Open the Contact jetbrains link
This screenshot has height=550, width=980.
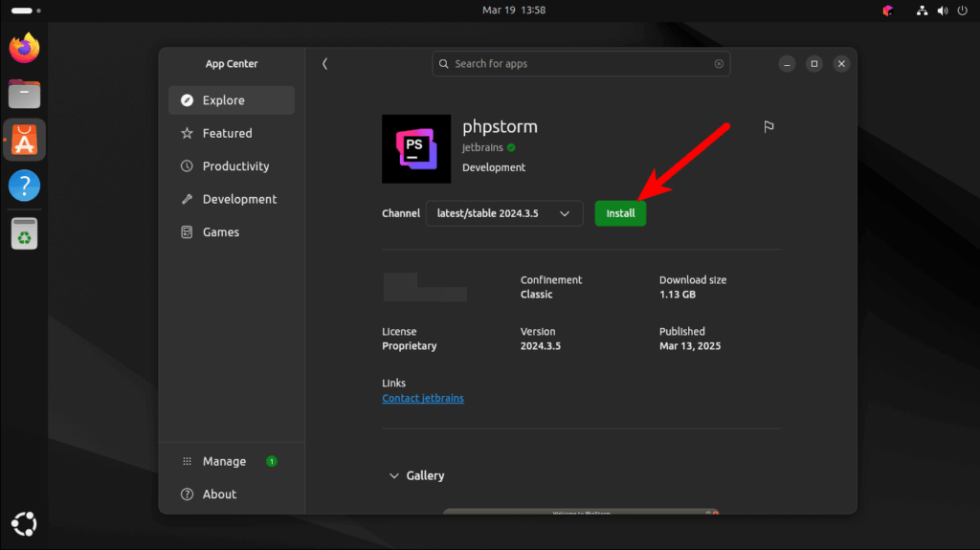[x=423, y=398]
